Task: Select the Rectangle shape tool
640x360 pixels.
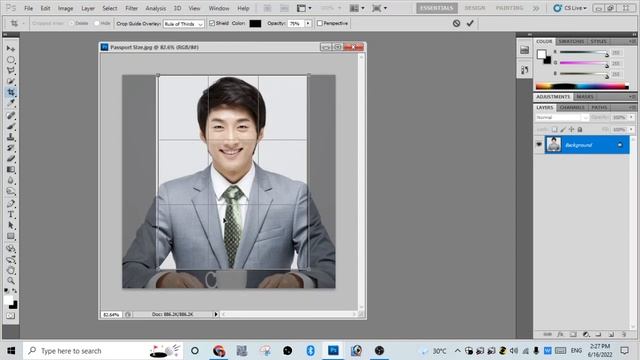Action: tap(11, 236)
